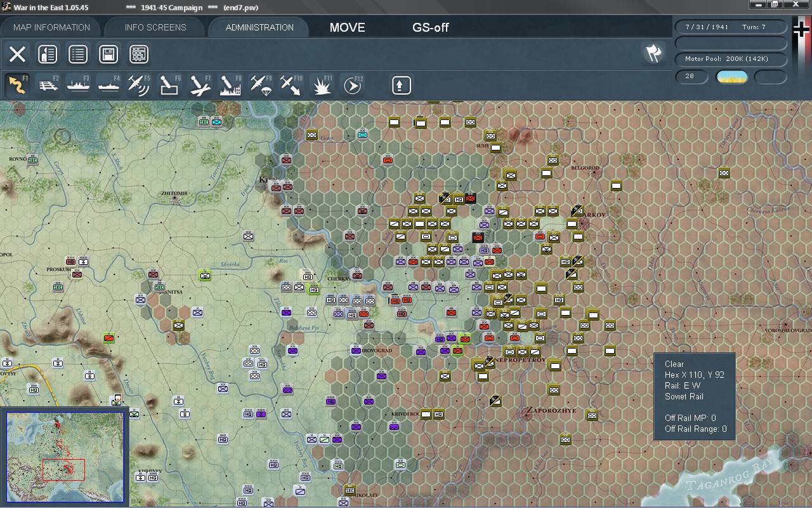The width and height of the screenshot is (812, 508).
Task: Switch to the INFO SCREENS tab
Action: point(155,27)
